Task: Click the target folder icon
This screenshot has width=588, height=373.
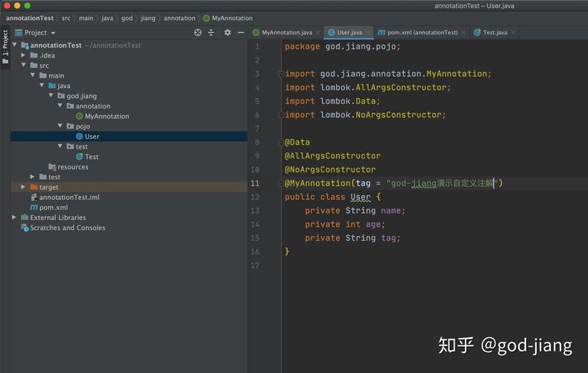Action: [x=34, y=187]
